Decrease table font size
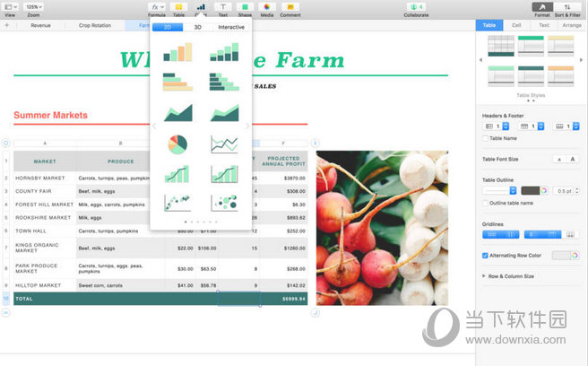The height and width of the screenshot is (366, 588). click(x=559, y=159)
